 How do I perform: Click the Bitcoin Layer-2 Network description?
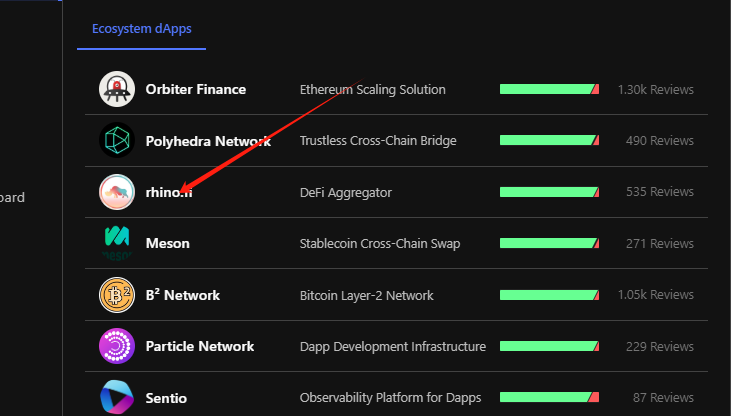(x=366, y=295)
